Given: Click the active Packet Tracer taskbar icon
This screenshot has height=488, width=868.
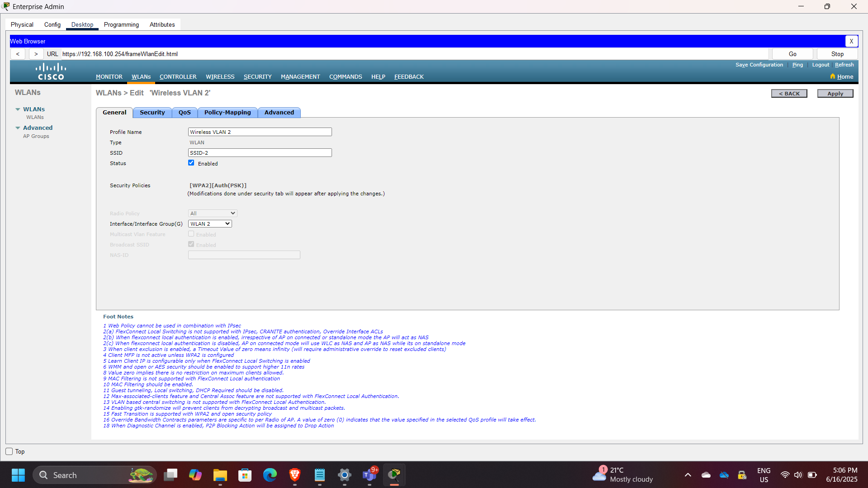Looking at the screenshot, I should tap(394, 475).
